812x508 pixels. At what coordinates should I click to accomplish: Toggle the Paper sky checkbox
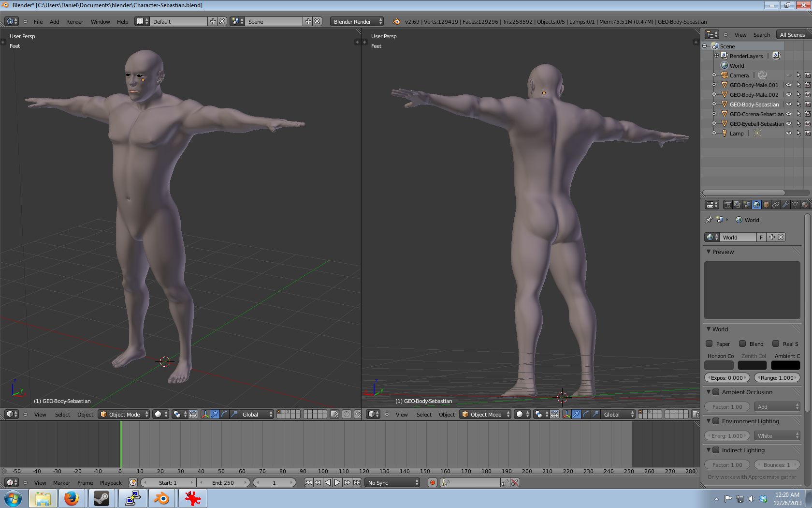709,344
